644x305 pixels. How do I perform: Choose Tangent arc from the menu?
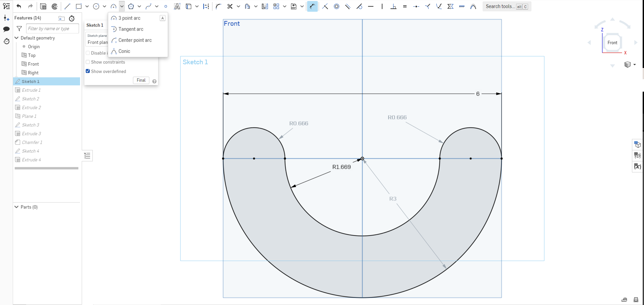click(x=130, y=29)
